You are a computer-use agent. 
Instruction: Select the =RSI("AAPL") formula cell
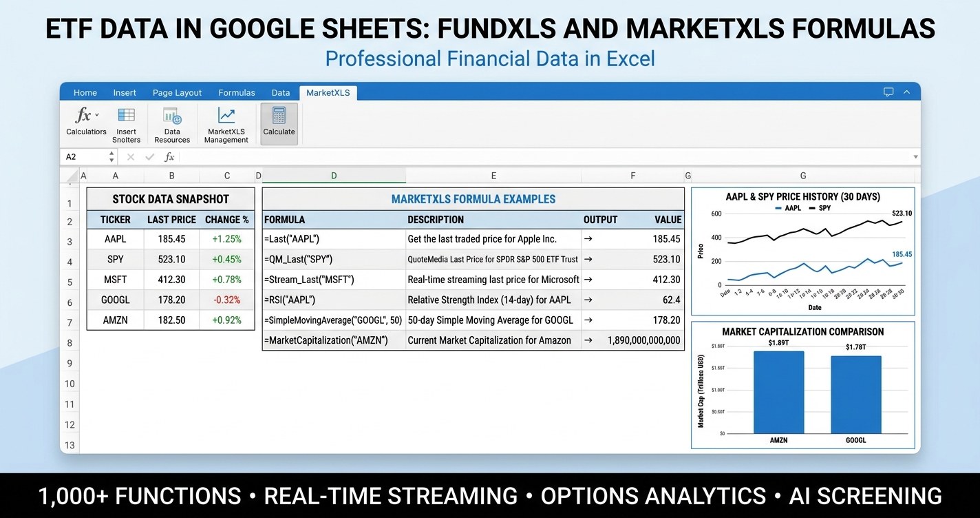tap(334, 300)
